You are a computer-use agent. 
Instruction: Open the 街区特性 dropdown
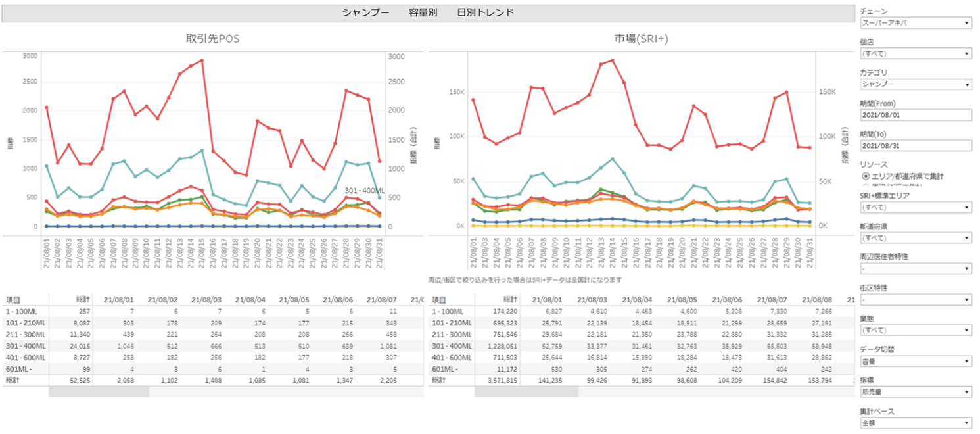[916, 300]
